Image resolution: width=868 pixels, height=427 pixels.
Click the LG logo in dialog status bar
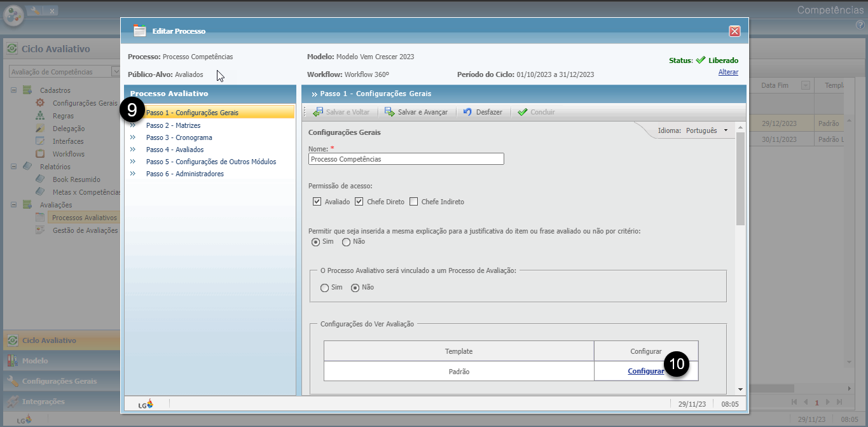click(146, 403)
